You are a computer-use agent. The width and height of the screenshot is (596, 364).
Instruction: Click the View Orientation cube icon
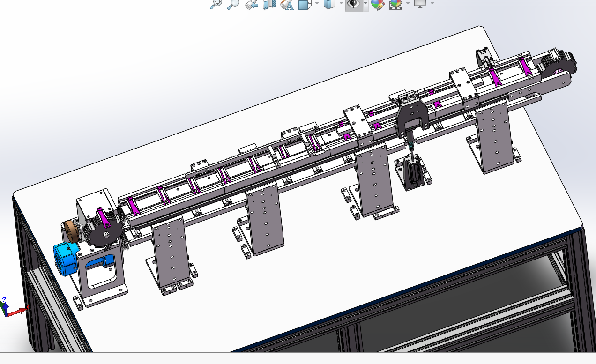point(305,4)
